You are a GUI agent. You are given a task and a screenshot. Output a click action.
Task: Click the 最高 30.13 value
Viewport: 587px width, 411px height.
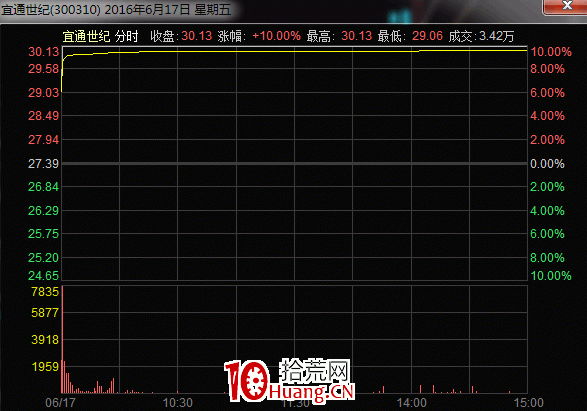click(339, 36)
